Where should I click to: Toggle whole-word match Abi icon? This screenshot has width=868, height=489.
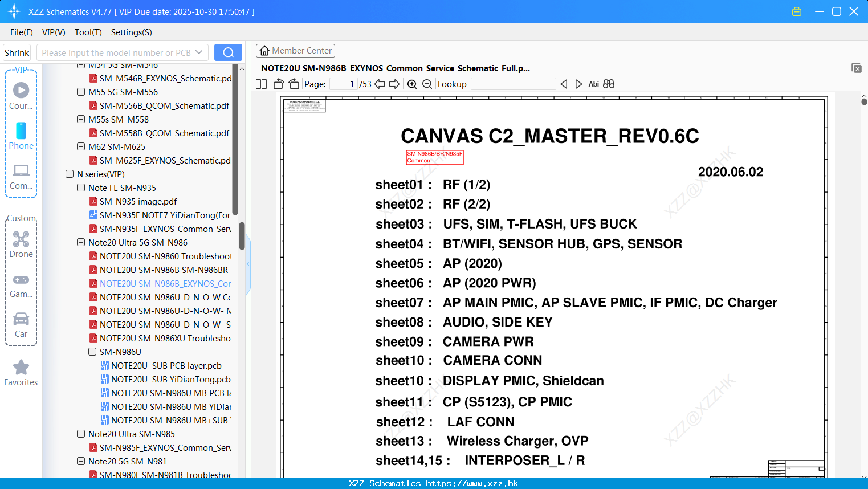pos(593,84)
